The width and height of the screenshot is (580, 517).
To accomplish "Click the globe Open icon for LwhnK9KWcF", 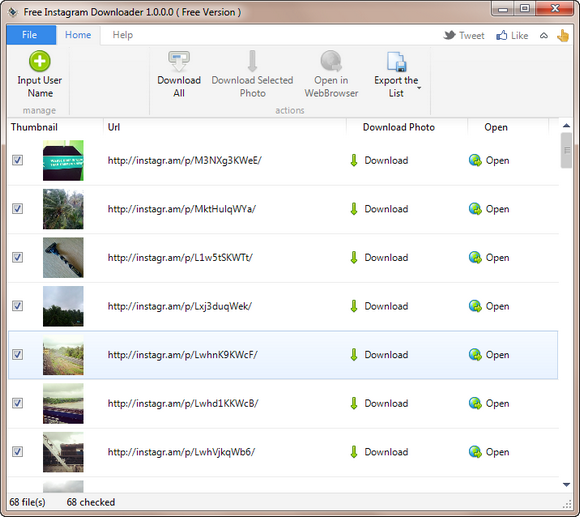I will pos(475,355).
